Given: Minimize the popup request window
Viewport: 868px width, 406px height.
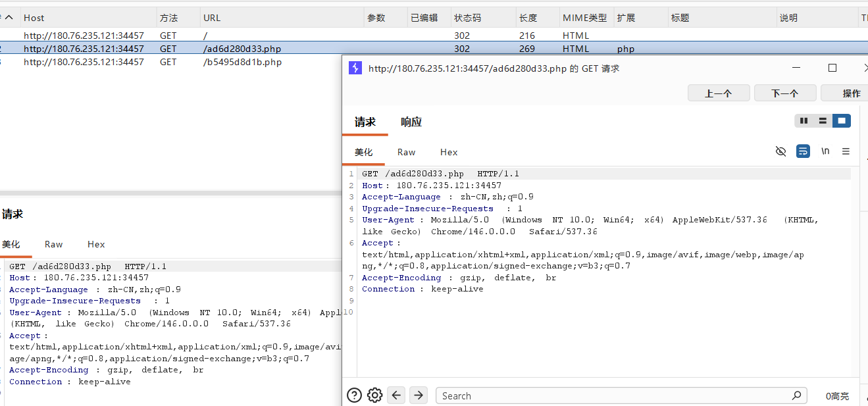Looking at the screenshot, I should point(796,68).
